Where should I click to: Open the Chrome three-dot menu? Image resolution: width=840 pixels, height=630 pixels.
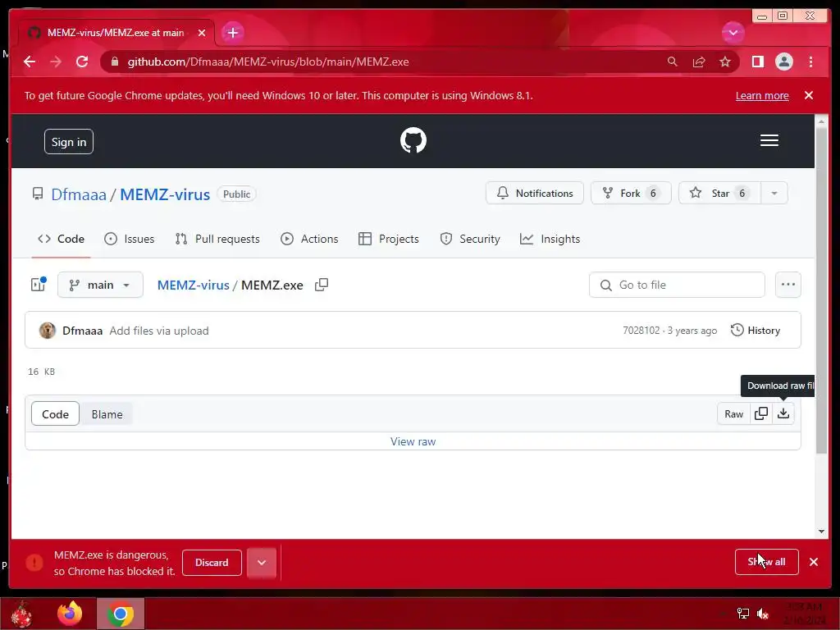(810, 62)
